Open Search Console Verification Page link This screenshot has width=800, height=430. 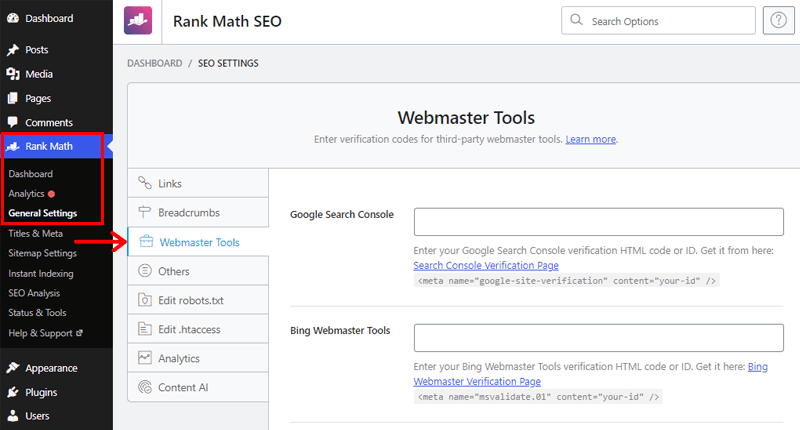pyautogui.click(x=486, y=265)
